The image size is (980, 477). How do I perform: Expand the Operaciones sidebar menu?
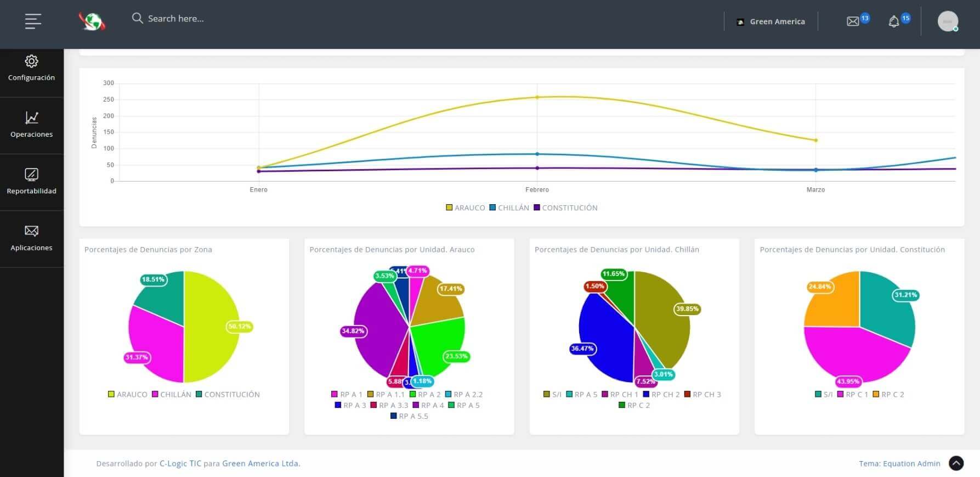[x=31, y=125]
